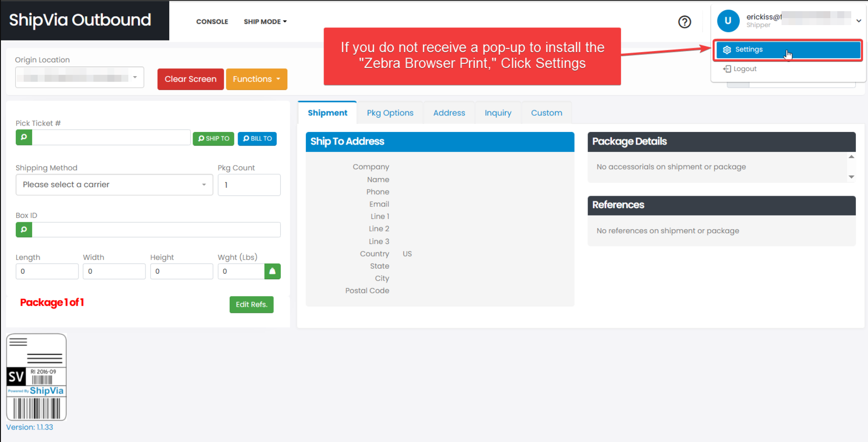Viewport: 868px width, 442px height.
Task: Click the Postal Code label
Action: pyautogui.click(x=367, y=290)
